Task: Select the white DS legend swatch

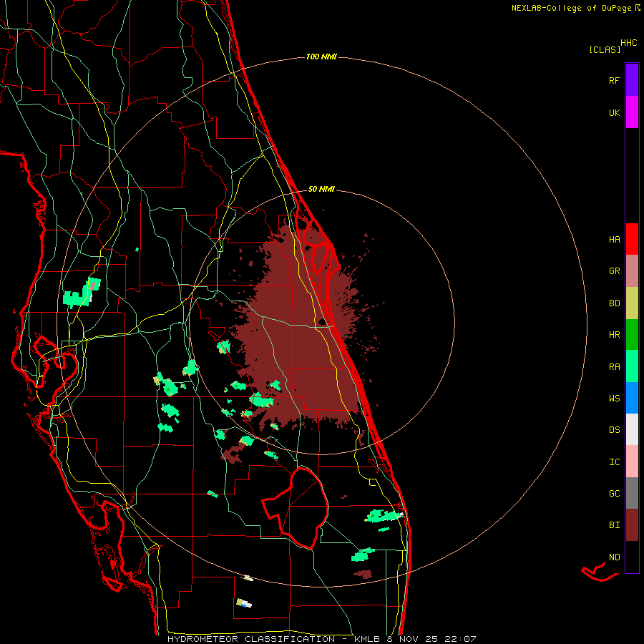Action: point(632,429)
